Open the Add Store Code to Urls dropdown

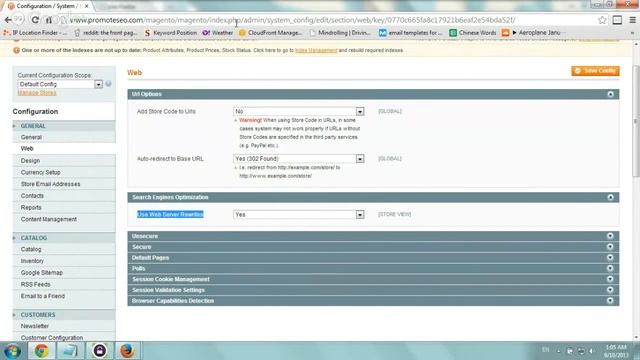tap(298, 111)
